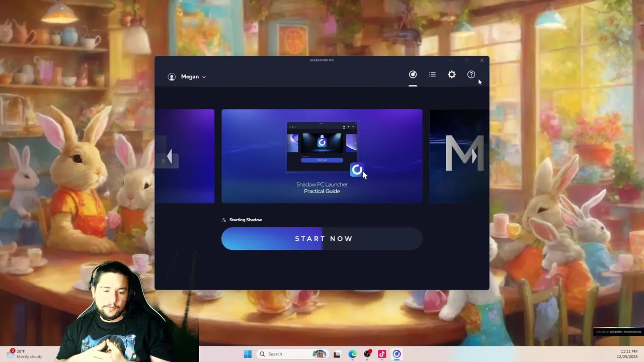This screenshot has height=362, width=644.
Task: Launch Microsoft Edge from taskbar
Action: tap(352, 354)
